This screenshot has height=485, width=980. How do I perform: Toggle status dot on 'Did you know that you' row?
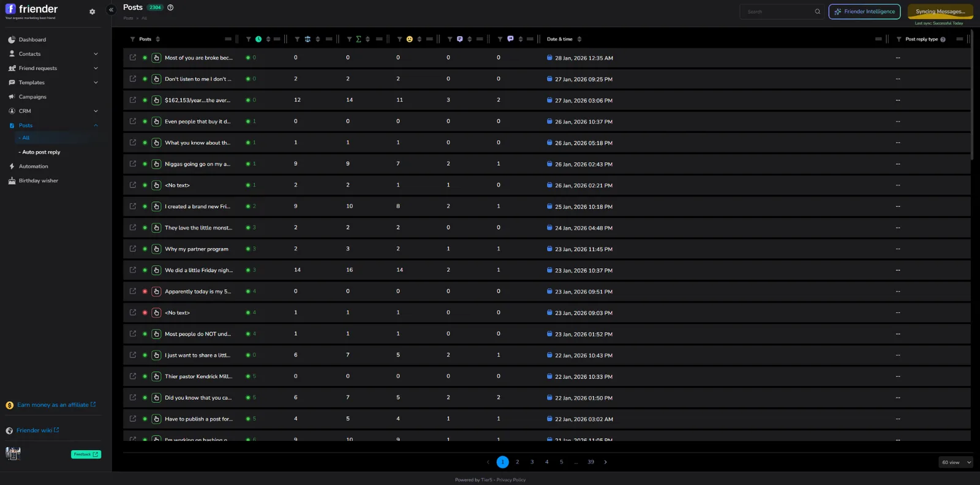[145, 397]
